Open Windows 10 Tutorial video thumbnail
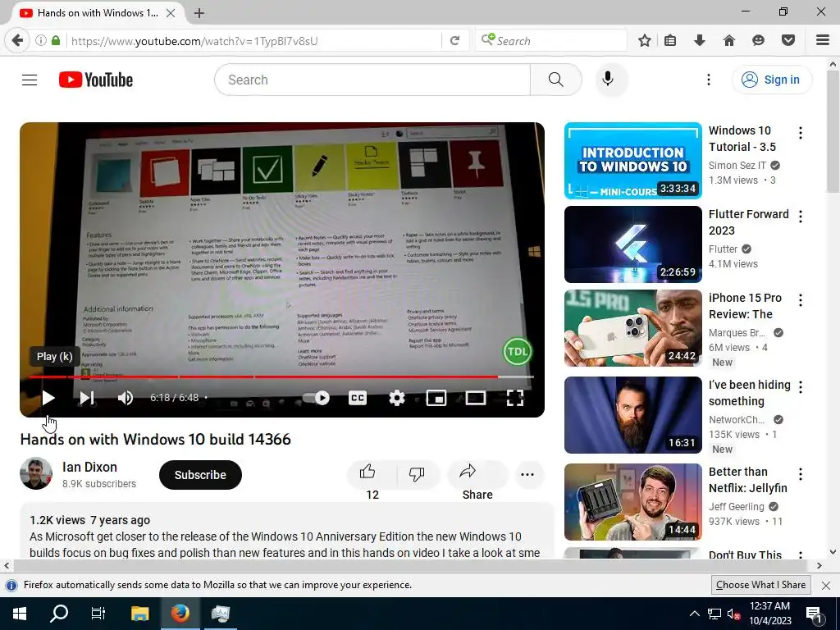840x630 pixels. 632,161
